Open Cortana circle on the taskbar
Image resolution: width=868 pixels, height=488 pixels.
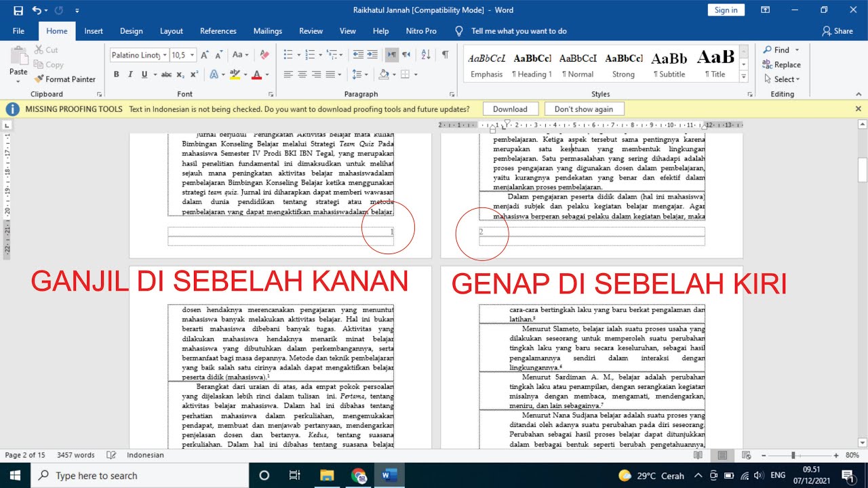coord(264,475)
